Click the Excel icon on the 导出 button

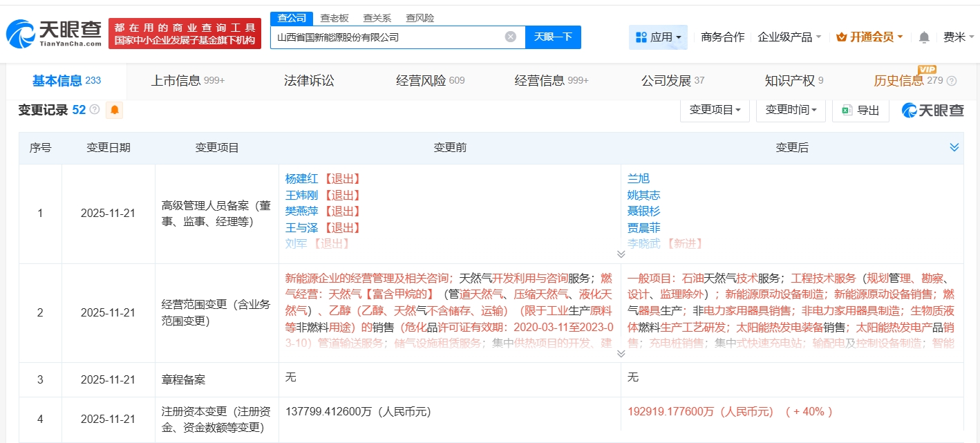click(847, 110)
